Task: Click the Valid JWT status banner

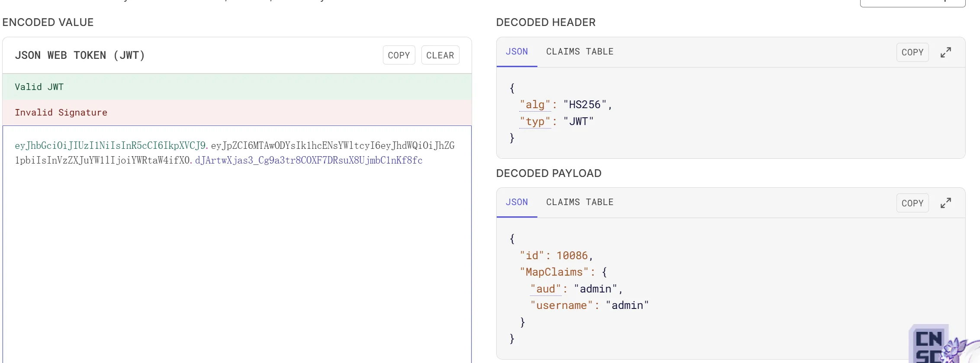Action: 237,87
